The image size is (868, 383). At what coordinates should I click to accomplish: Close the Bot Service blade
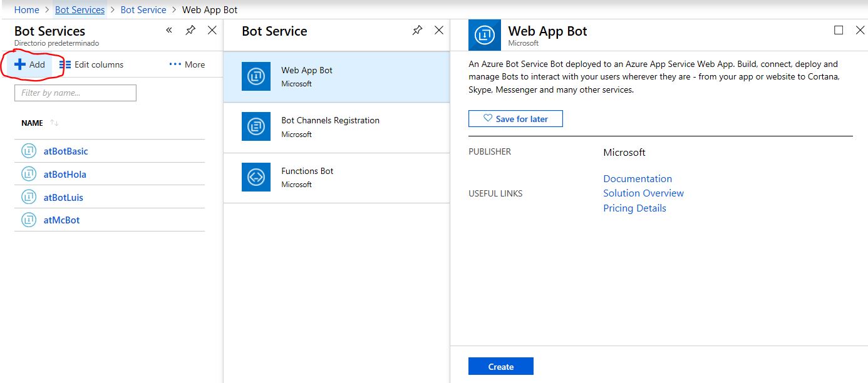coord(439,30)
